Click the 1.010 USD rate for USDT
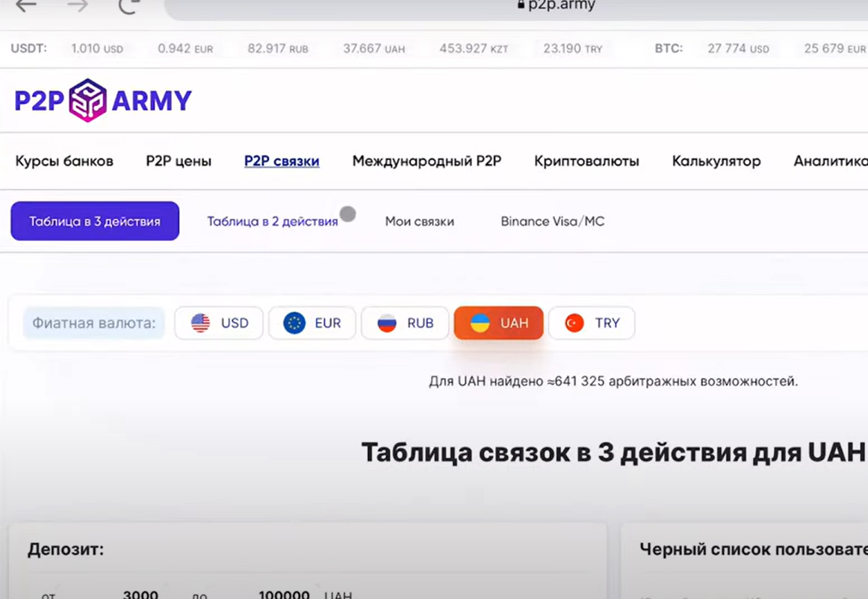This screenshot has height=599, width=868. (97, 49)
